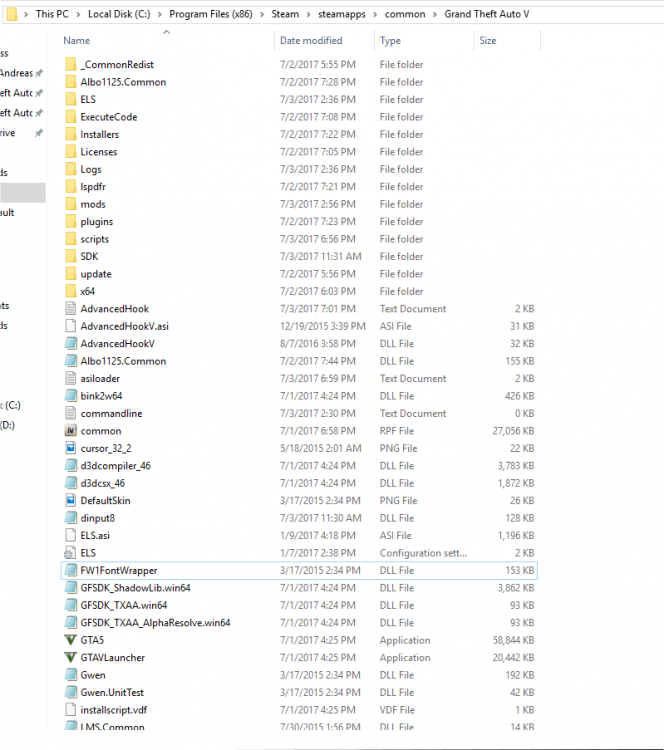The width and height of the screenshot is (664, 750).
Task: Click the dinput8 DLL icon
Action: [x=70, y=518]
